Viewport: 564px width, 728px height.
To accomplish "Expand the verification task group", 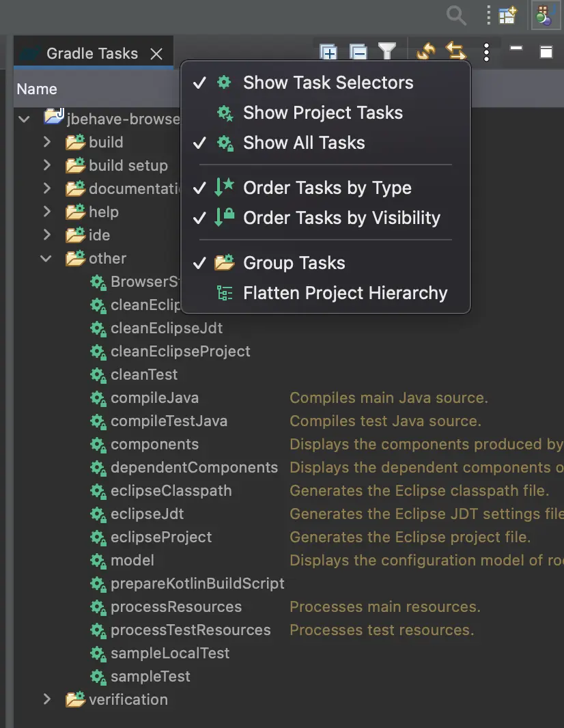I will tap(47, 699).
